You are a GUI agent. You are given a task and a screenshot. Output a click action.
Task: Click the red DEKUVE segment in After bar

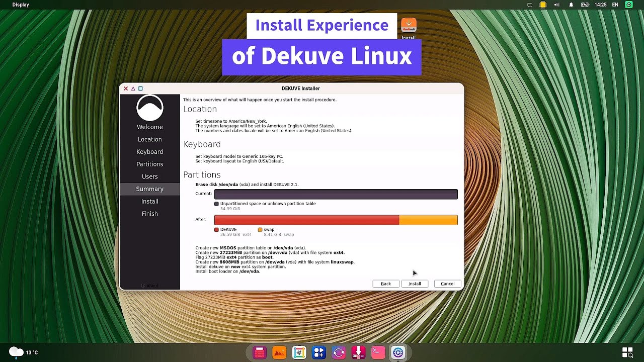[306, 220]
